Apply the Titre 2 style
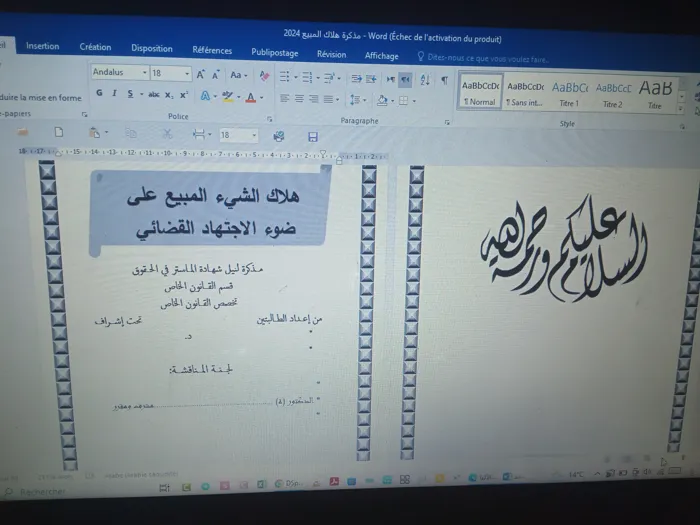The height and width of the screenshot is (525, 700). pyautogui.click(x=612, y=95)
